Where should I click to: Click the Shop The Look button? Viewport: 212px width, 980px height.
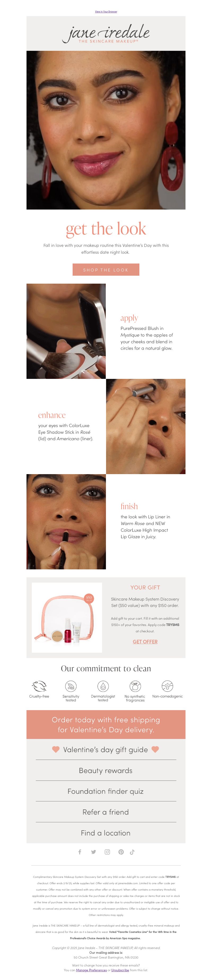coord(106,270)
